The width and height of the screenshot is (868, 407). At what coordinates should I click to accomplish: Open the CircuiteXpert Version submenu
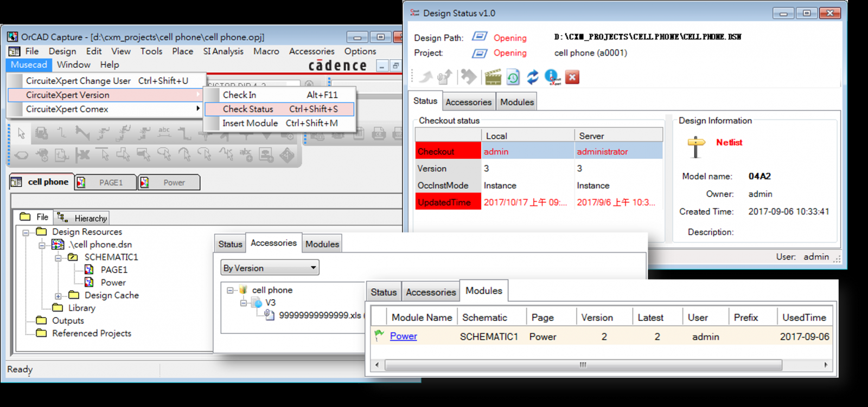coord(105,95)
